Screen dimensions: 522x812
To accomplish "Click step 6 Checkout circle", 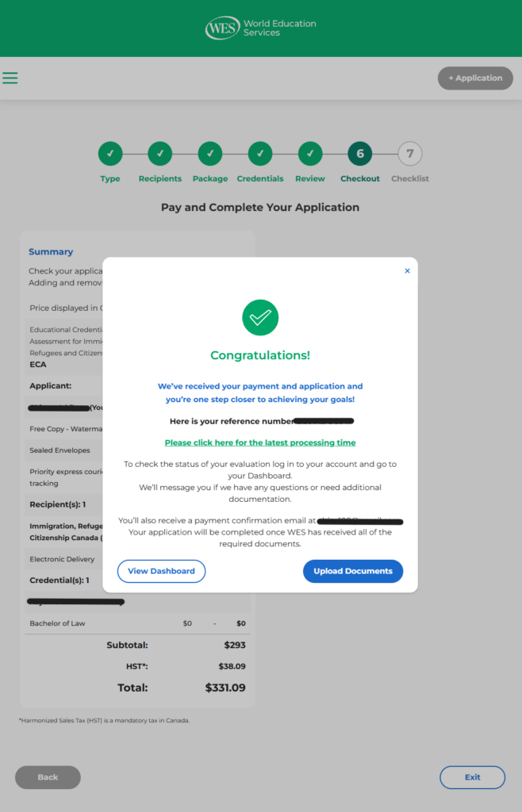I will tap(360, 154).
